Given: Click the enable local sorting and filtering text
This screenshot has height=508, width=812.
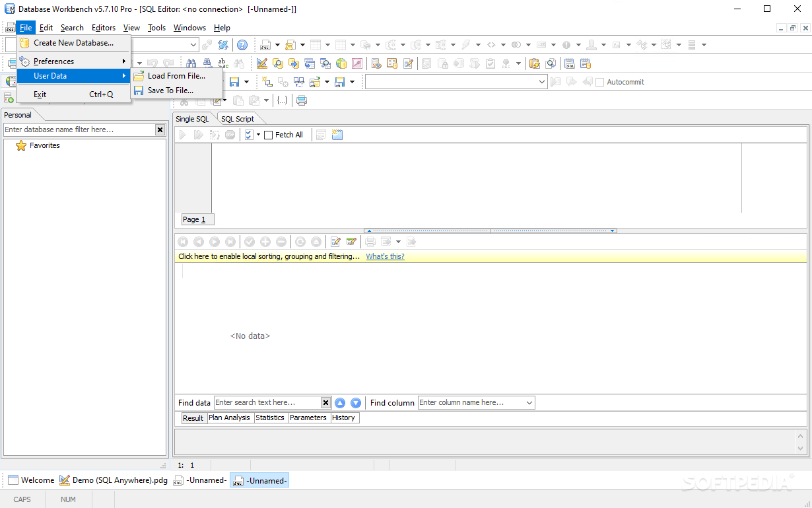Looking at the screenshot, I should [269, 256].
